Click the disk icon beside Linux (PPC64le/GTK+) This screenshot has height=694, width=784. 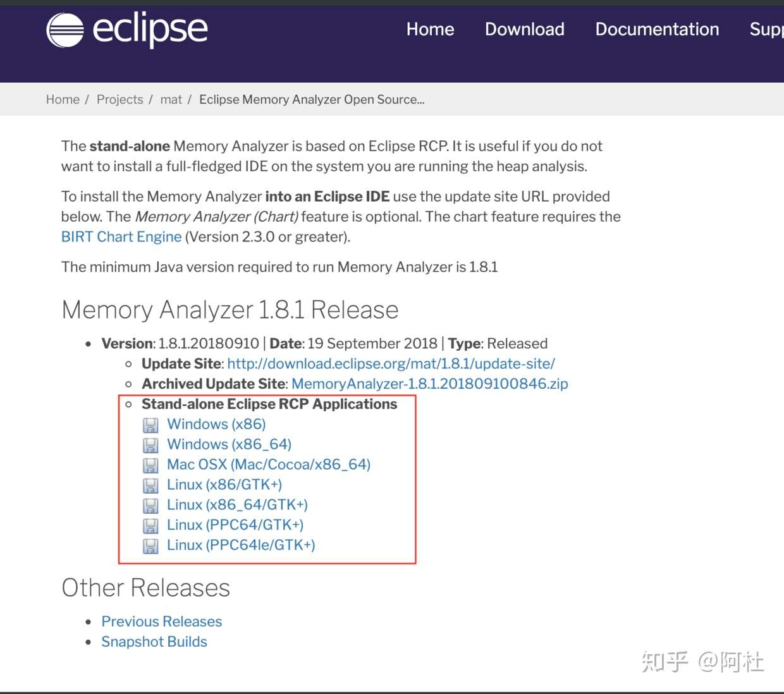coord(150,545)
